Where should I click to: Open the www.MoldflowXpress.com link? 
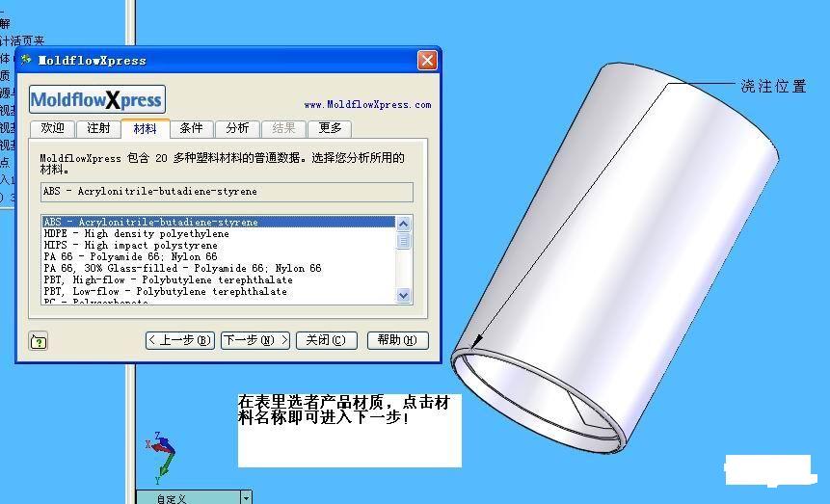pos(367,105)
